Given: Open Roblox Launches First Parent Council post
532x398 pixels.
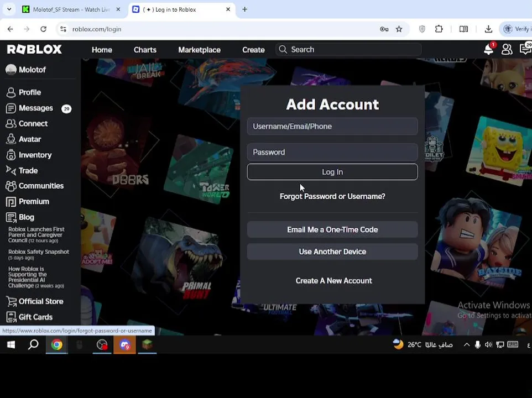Looking at the screenshot, I should [36, 235].
